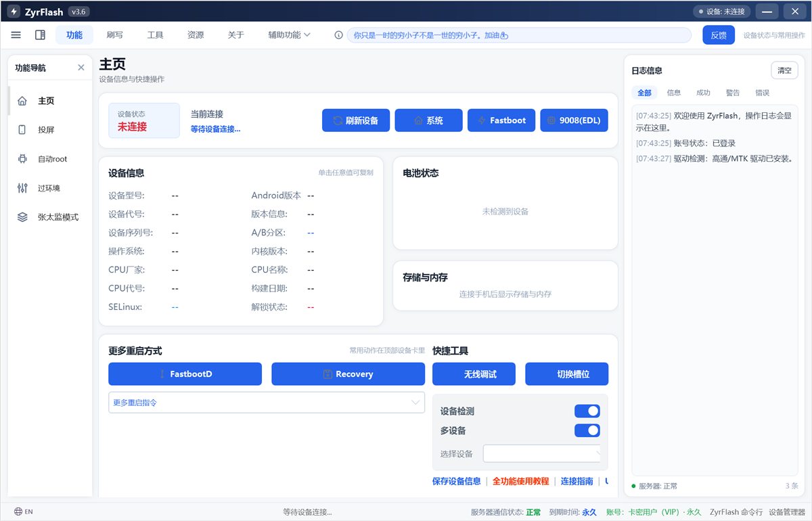Image resolution: width=812 pixels, height=521 pixels.
Task: Click the 未连接 device status card
Action: coord(144,120)
